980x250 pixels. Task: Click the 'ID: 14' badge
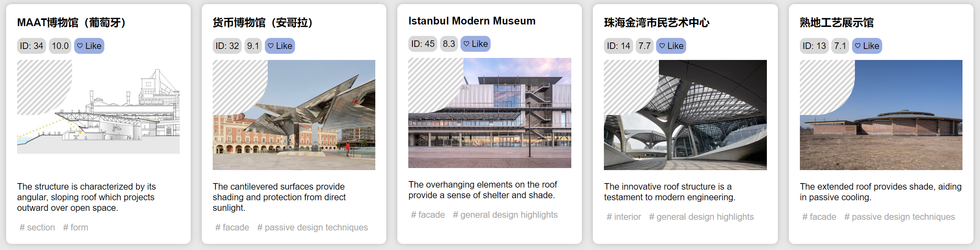pyautogui.click(x=618, y=46)
